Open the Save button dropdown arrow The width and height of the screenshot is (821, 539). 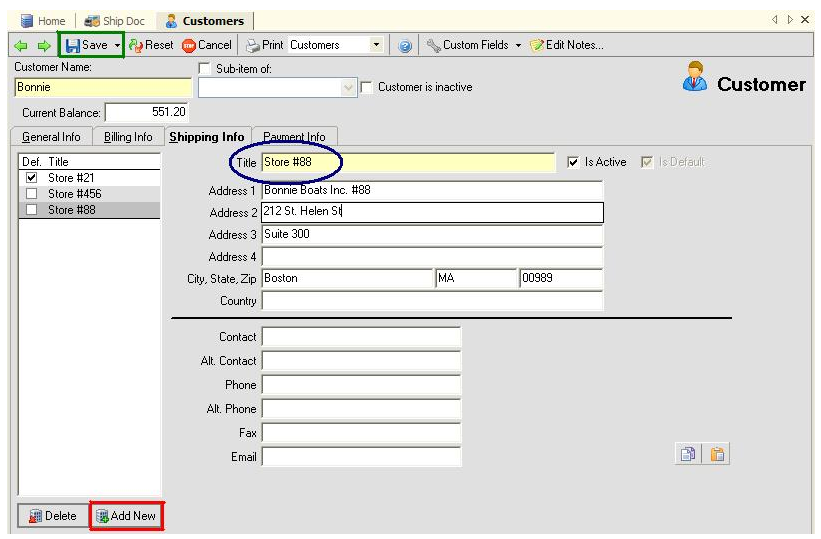(x=117, y=46)
